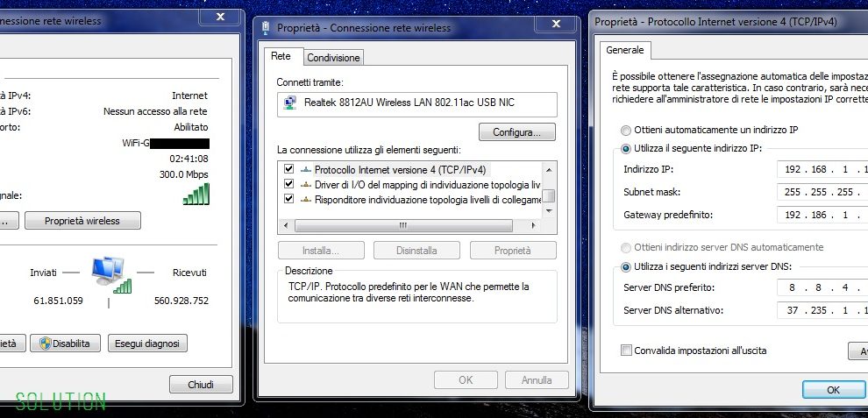
Task: Click the Installa button
Action: 321,251
